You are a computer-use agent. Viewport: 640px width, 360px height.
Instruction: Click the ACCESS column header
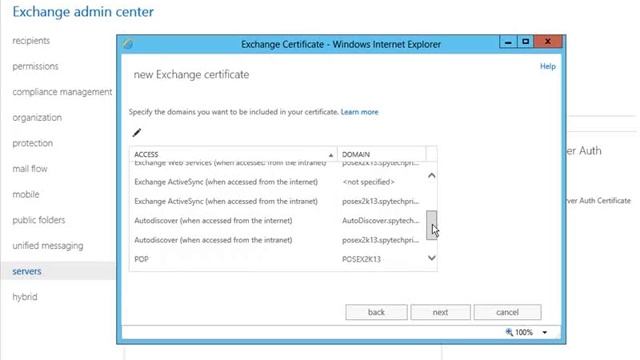point(233,154)
